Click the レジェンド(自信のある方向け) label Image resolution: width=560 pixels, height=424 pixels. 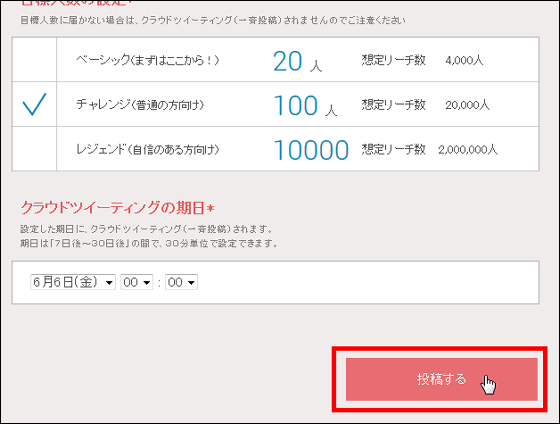tap(148, 149)
